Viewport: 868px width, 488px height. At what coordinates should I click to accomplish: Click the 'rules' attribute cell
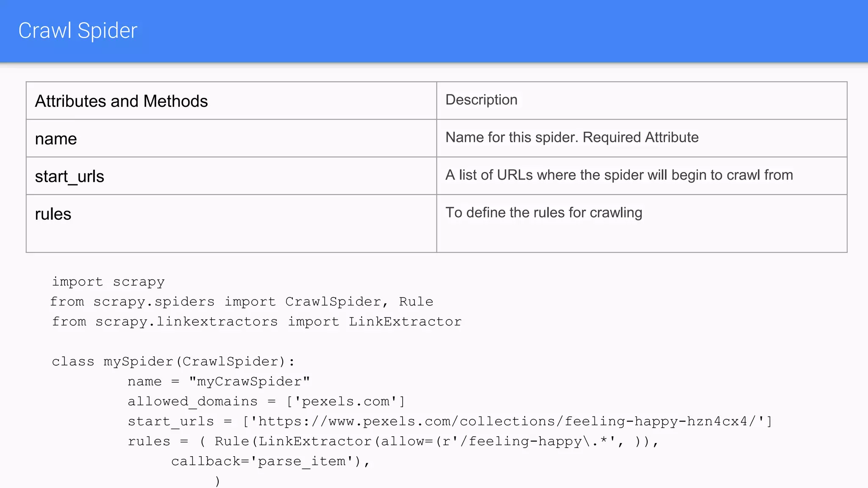point(231,224)
